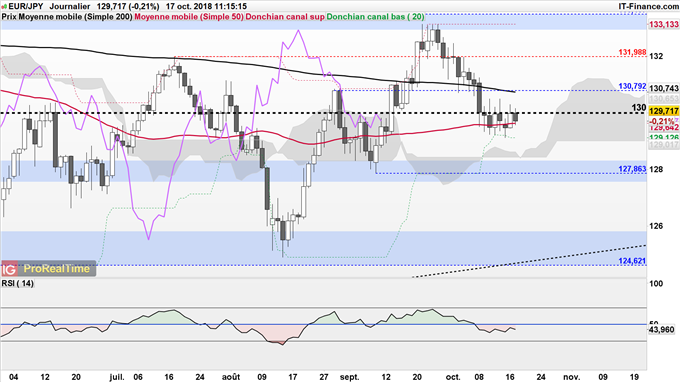Click the -0,21% change tag on axis
680x382 pixels.
tap(661, 121)
